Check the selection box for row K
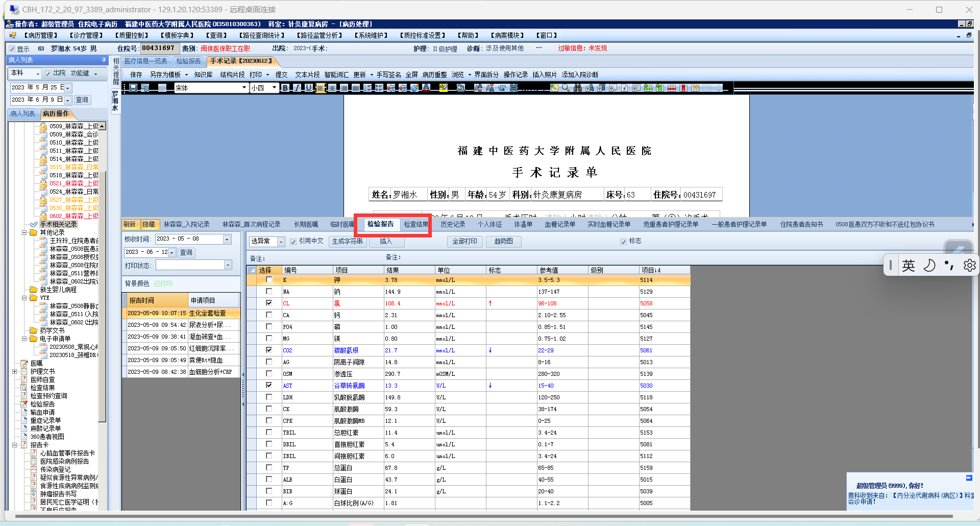This screenshot has height=526, width=980. (269, 280)
